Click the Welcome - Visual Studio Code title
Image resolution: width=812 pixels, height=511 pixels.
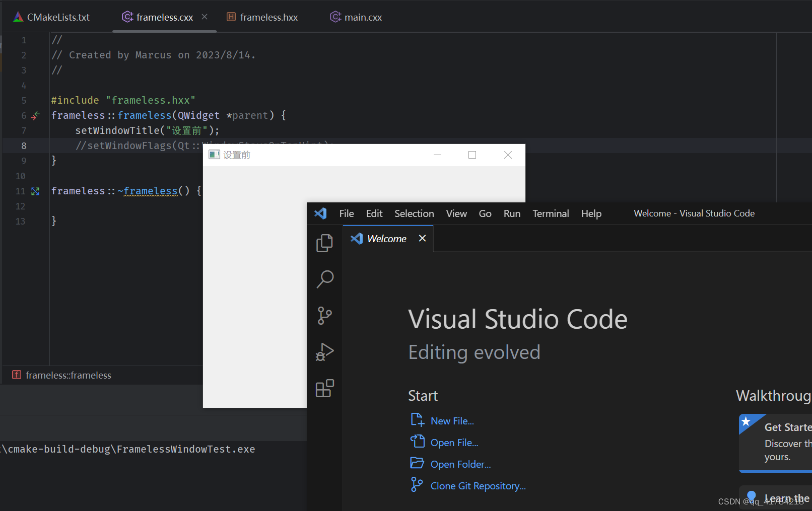coord(694,213)
